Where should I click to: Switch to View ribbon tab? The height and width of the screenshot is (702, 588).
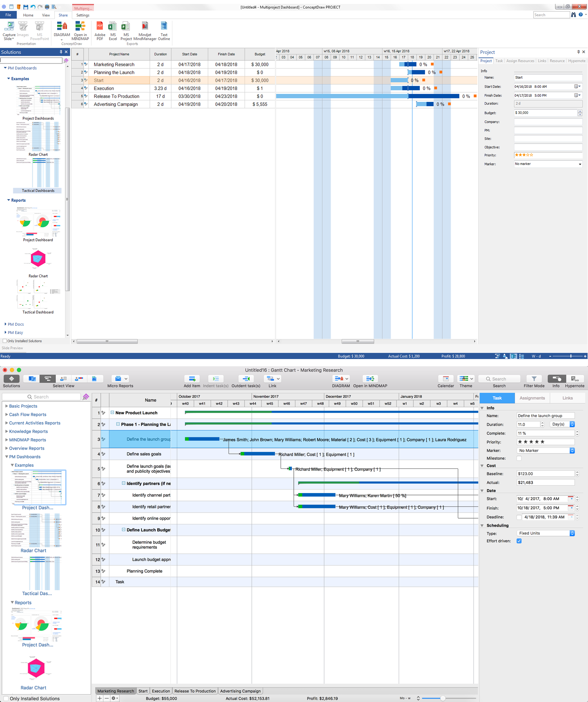46,15
